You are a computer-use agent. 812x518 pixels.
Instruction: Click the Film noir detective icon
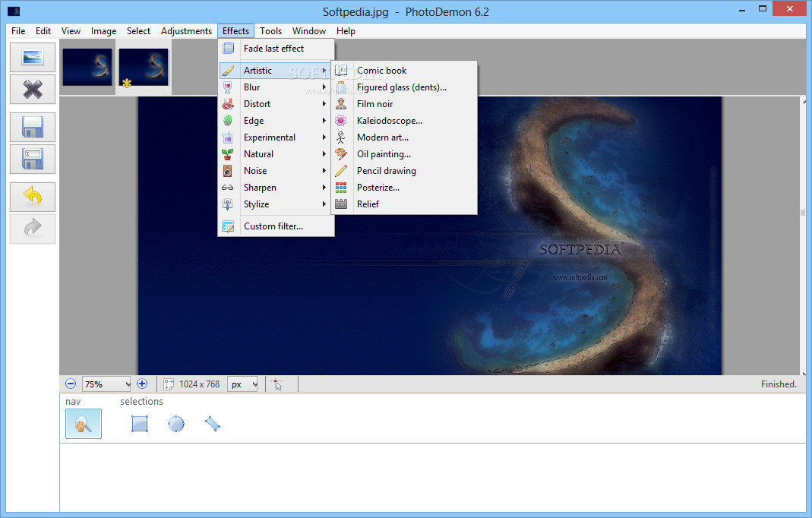[341, 103]
